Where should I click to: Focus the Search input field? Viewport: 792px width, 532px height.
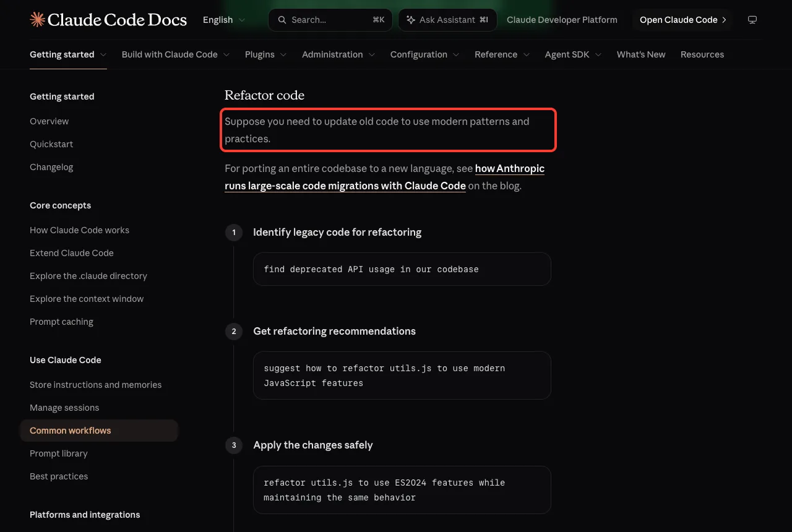(x=330, y=20)
